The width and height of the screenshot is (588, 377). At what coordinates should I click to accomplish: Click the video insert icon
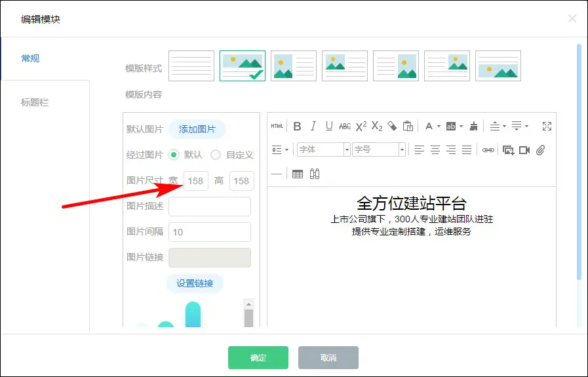(x=524, y=150)
